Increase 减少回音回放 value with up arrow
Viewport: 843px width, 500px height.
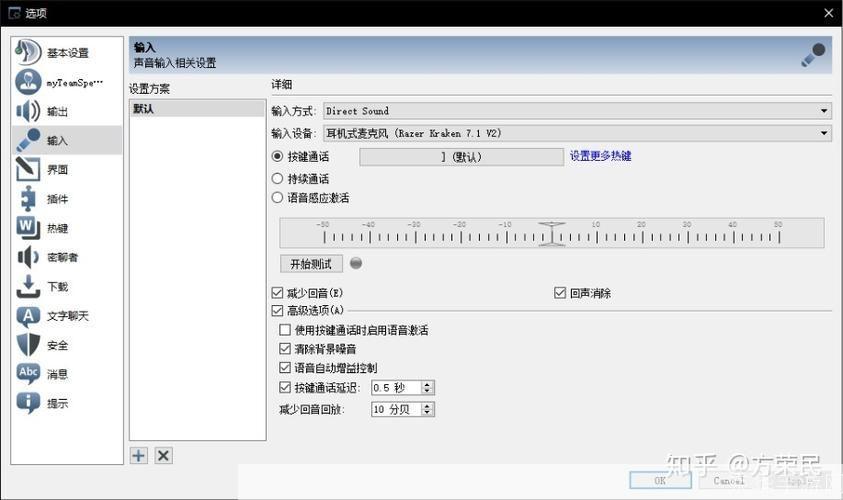point(427,406)
